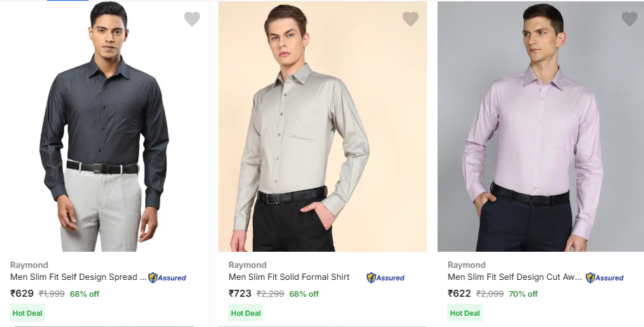Wishlist heart on dark grey shirt
The image size is (644, 327).
(x=192, y=19)
